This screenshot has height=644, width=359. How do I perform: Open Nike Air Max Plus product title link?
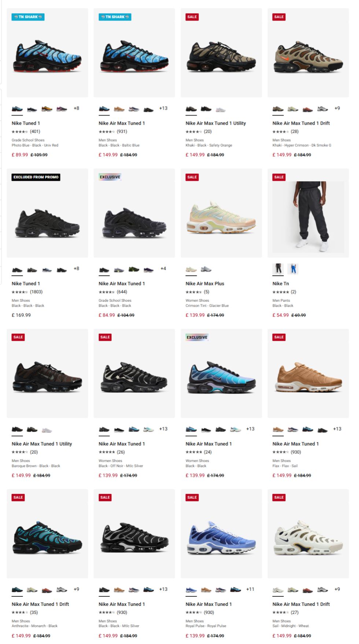click(205, 283)
